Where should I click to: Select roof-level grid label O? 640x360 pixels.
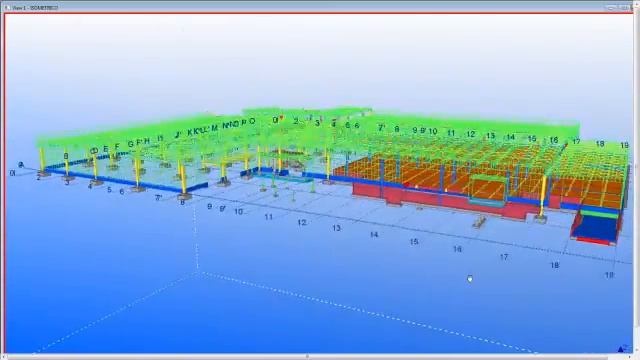tap(252, 121)
